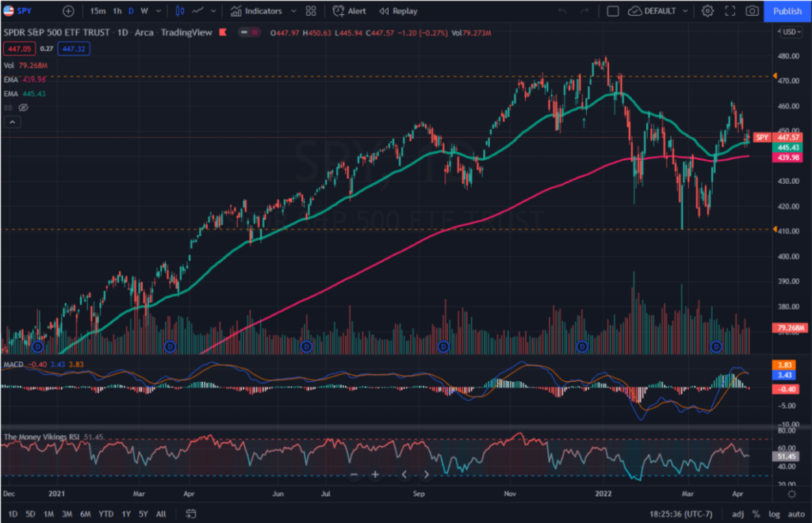Click the Publish button
The width and height of the screenshot is (812, 523).
(x=787, y=11)
